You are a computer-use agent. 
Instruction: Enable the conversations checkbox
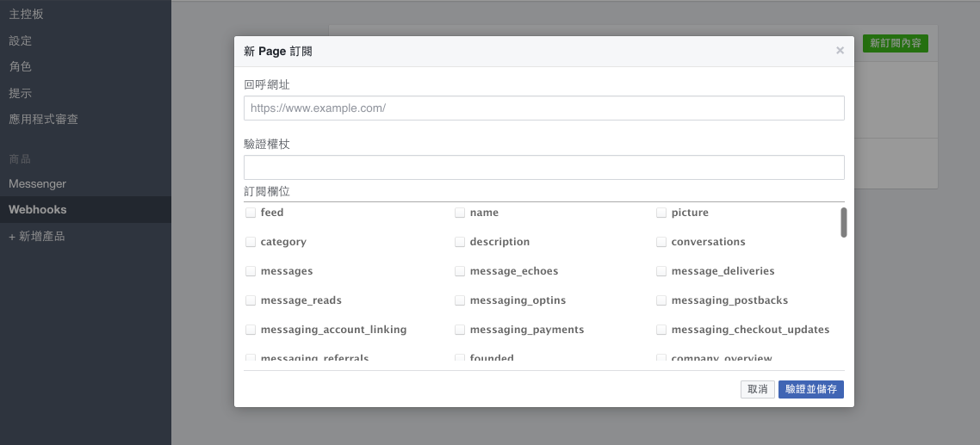point(661,242)
